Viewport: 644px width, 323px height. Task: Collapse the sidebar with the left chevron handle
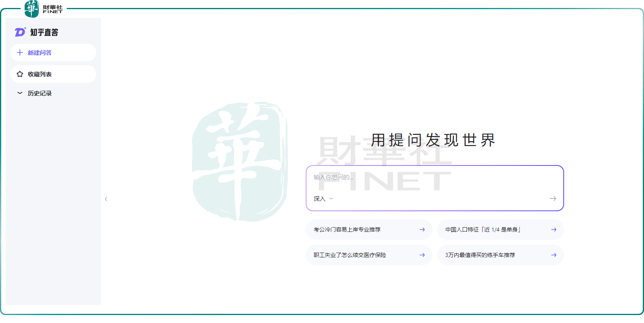point(106,198)
